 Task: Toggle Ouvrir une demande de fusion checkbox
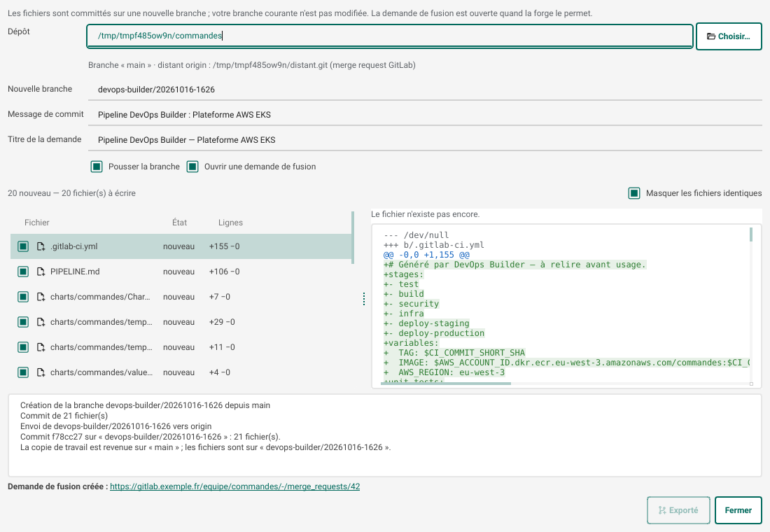[192, 167]
